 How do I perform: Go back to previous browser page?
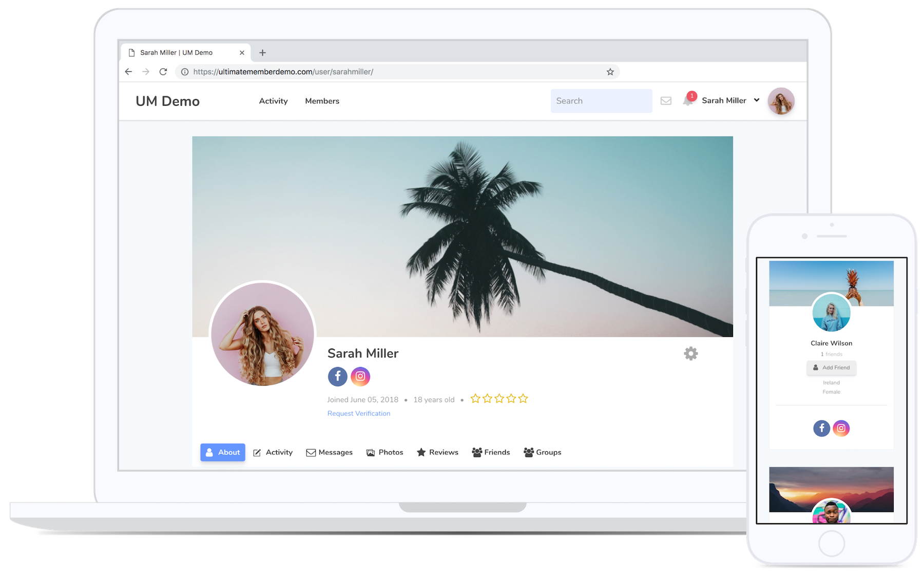(x=128, y=72)
